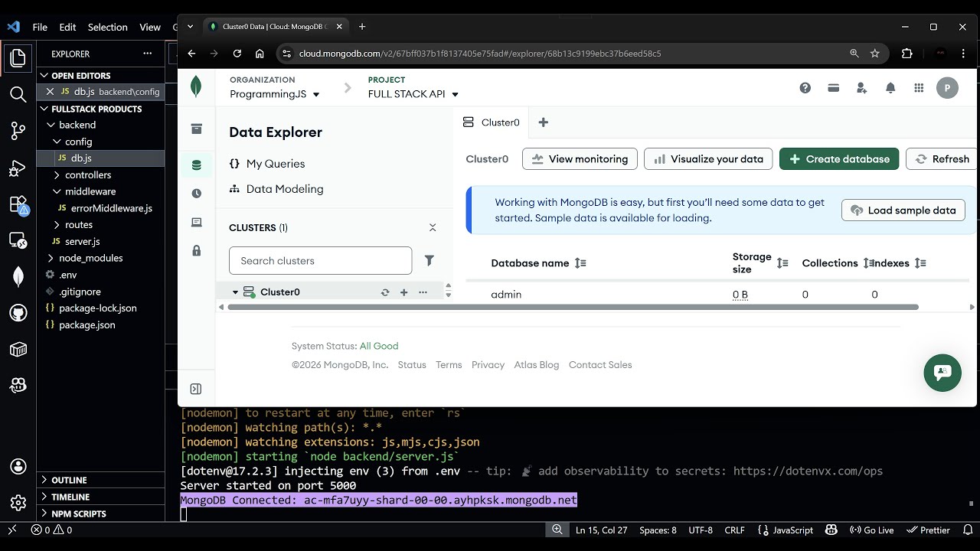Refresh Cluster0 in the cluster list
The width and height of the screenshot is (980, 551).
tap(385, 292)
